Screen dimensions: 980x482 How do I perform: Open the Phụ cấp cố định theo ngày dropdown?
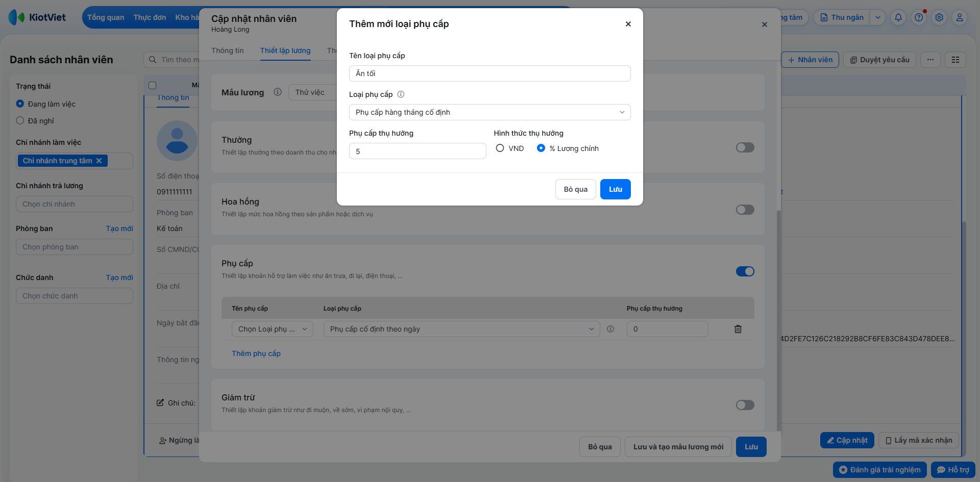pos(461,329)
